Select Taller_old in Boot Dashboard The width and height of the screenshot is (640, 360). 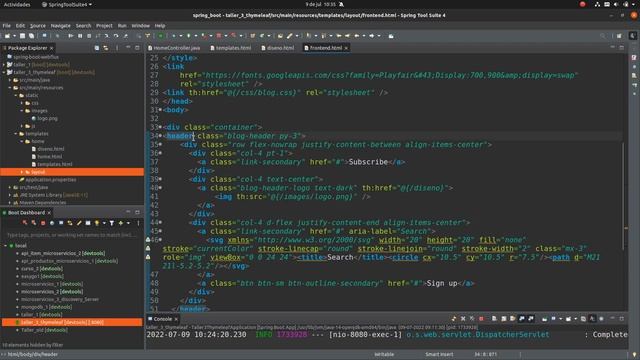[x=44, y=330]
